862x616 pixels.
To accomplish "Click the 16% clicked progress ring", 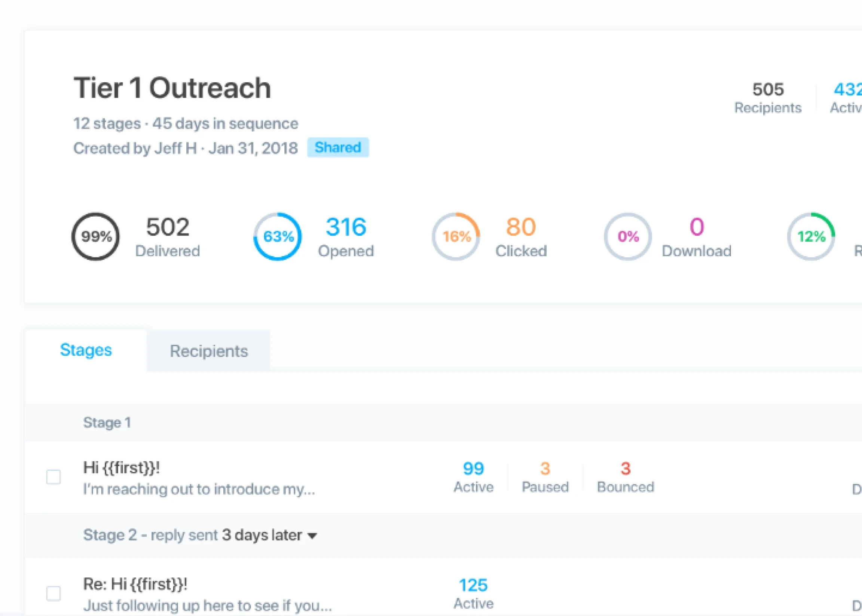I will pos(456,236).
